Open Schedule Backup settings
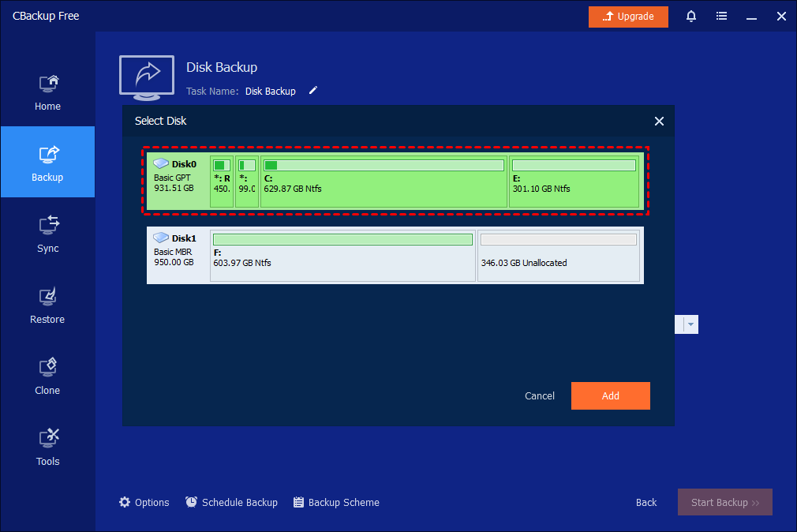 point(231,502)
